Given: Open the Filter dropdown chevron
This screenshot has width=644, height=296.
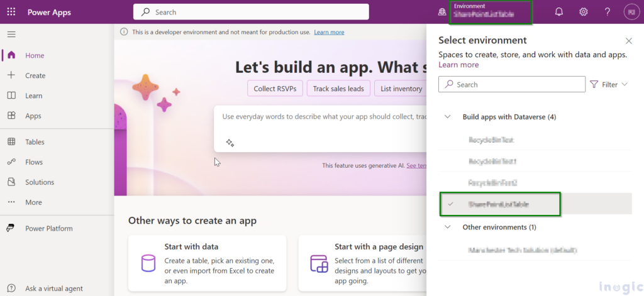Looking at the screenshot, I should (625, 84).
